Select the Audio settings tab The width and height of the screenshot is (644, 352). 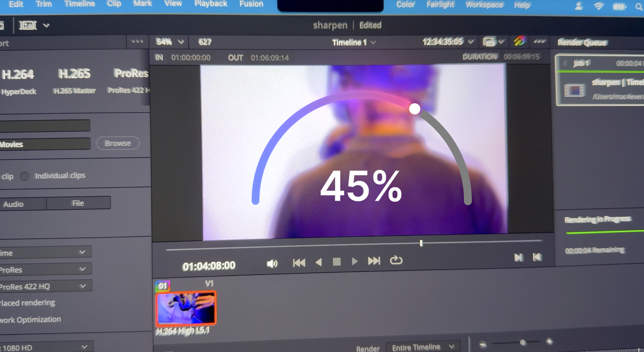[x=21, y=204]
